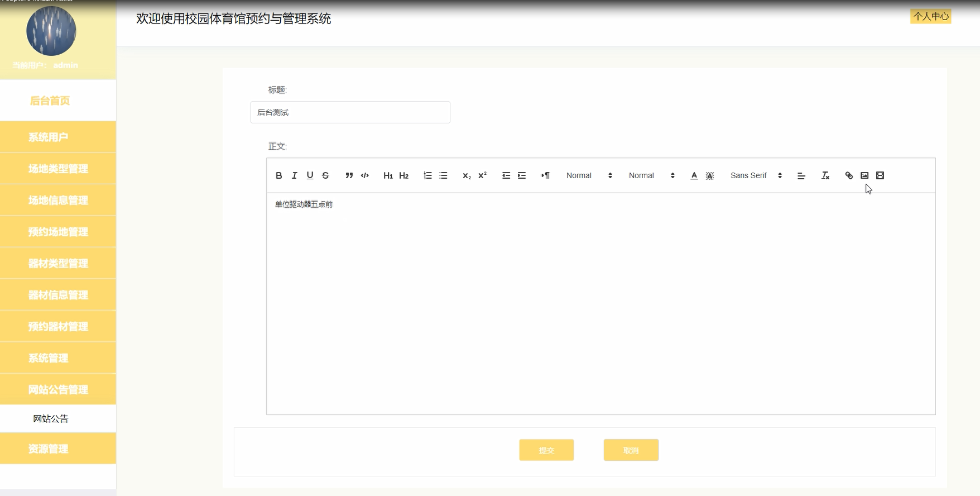Viewport: 980px width, 496px height.
Task: Insert a video into the editor
Action: click(880, 175)
